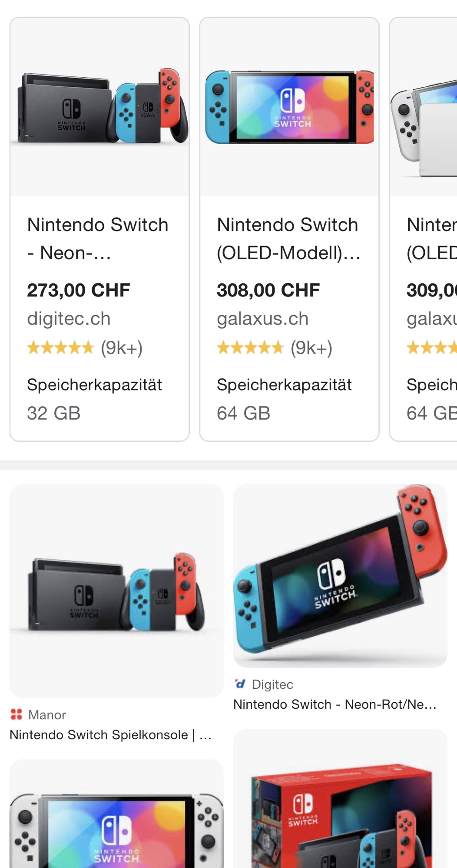
Task: Open the Neon Switch with dock product image in first card
Action: click(100, 107)
